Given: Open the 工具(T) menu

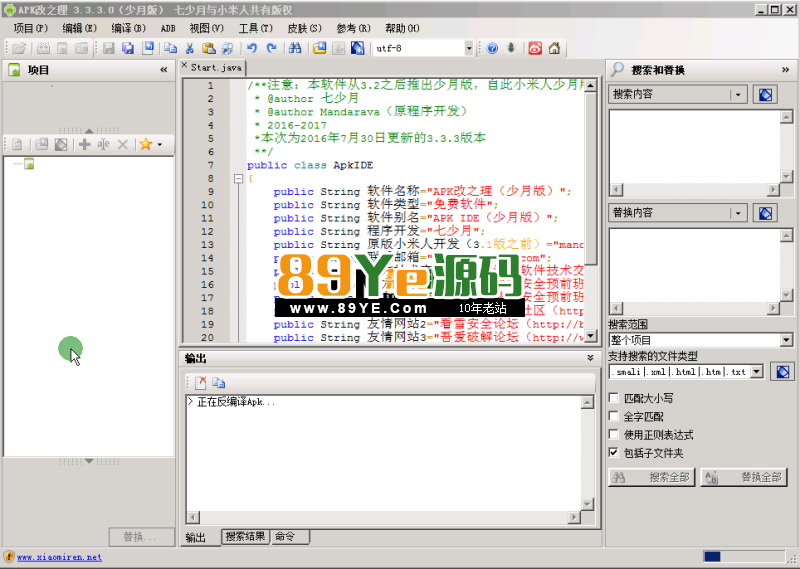Looking at the screenshot, I should 256,28.
